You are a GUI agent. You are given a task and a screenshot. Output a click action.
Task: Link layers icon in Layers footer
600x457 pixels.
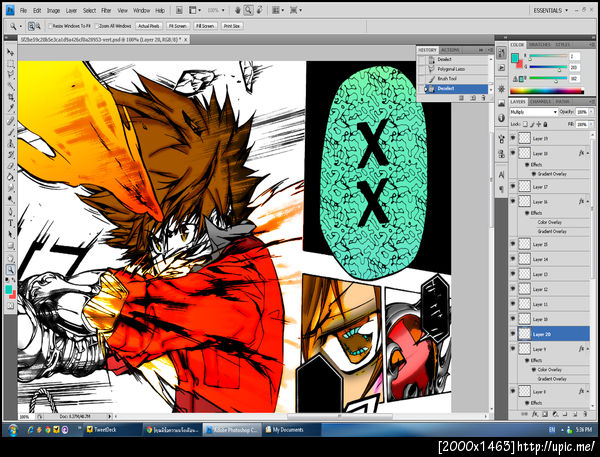[524, 414]
